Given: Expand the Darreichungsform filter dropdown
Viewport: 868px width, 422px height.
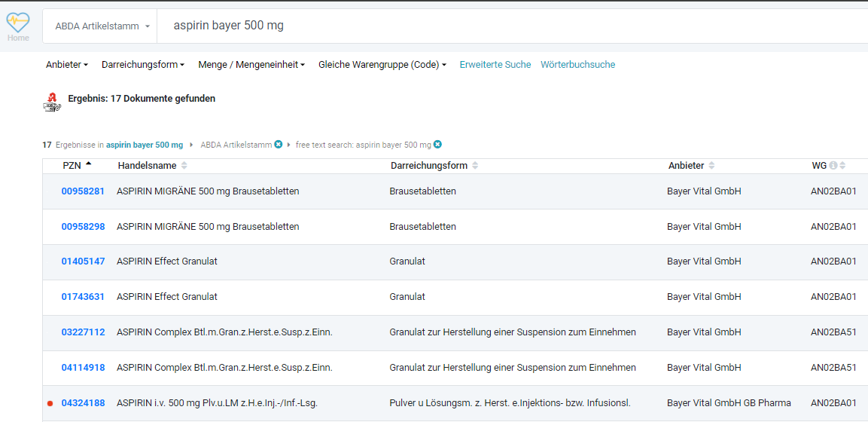Looking at the screenshot, I should [143, 65].
